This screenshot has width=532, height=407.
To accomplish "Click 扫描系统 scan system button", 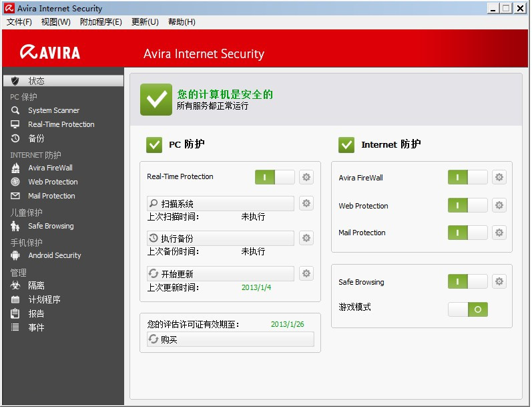I will pyautogui.click(x=220, y=203).
